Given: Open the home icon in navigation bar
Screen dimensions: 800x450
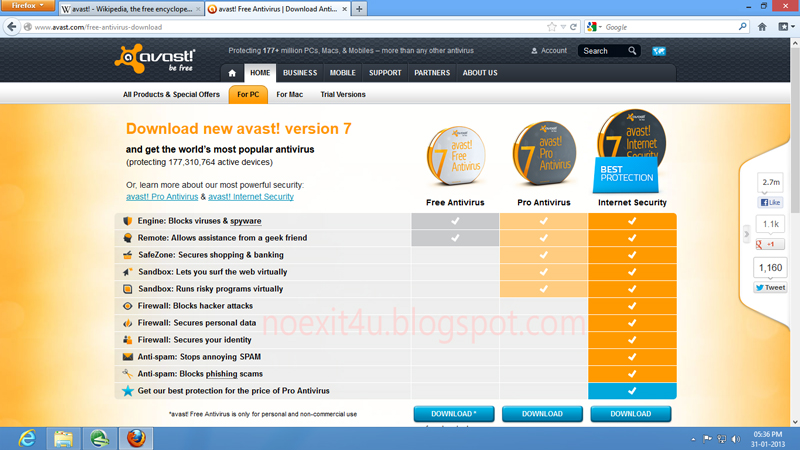Looking at the screenshot, I should [232, 73].
